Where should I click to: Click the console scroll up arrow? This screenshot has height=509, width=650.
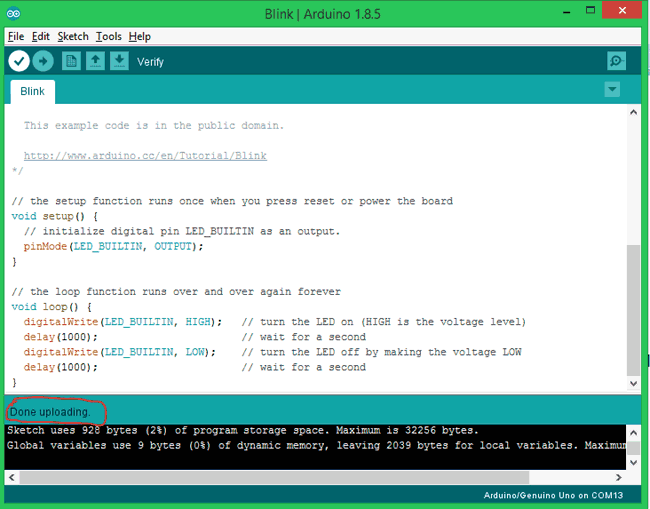pyautogui.click(x=633, y=433)
